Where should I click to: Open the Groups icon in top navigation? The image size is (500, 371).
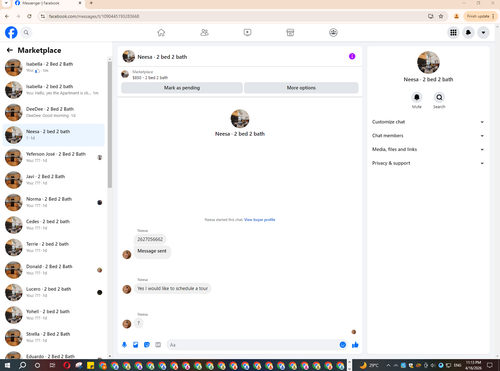pos(333,33)
